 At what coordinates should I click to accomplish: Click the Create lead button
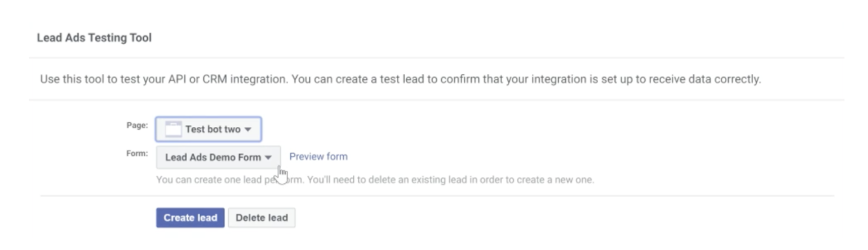click(x=190, y=218)
